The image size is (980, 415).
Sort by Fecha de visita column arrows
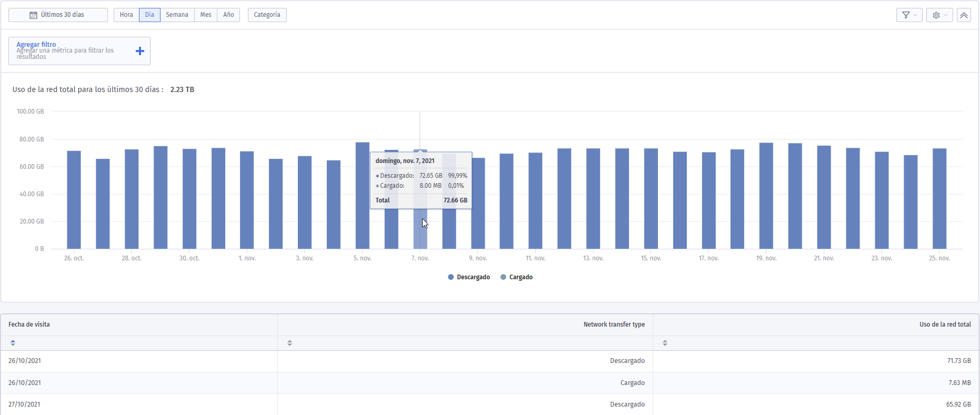point(13,343)
